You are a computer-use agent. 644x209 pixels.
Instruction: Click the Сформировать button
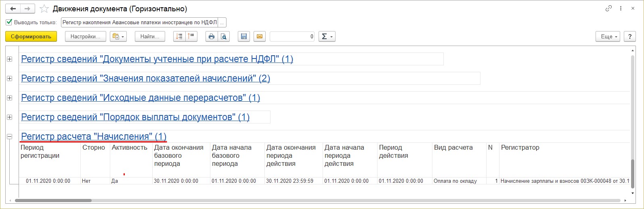[31, 36]
